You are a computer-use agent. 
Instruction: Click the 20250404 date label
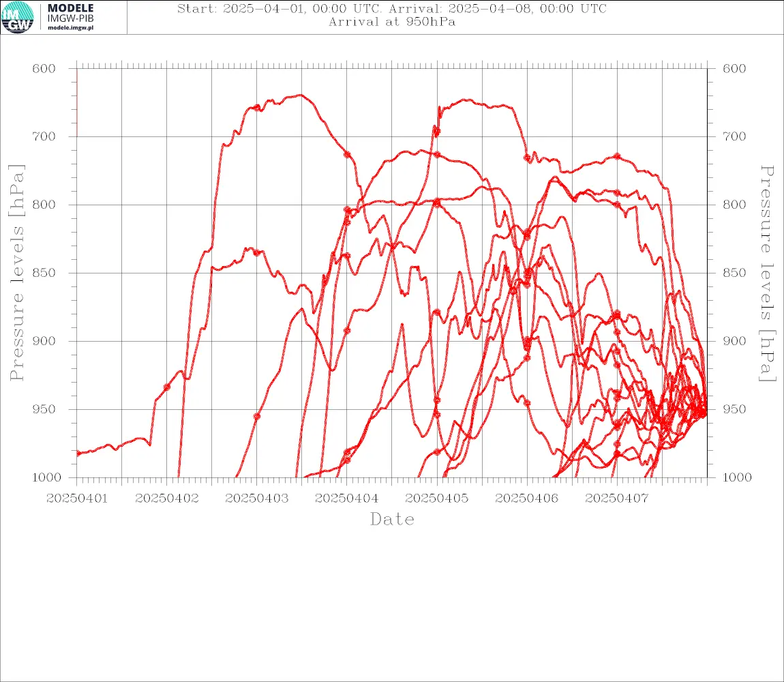coord(346,499)
